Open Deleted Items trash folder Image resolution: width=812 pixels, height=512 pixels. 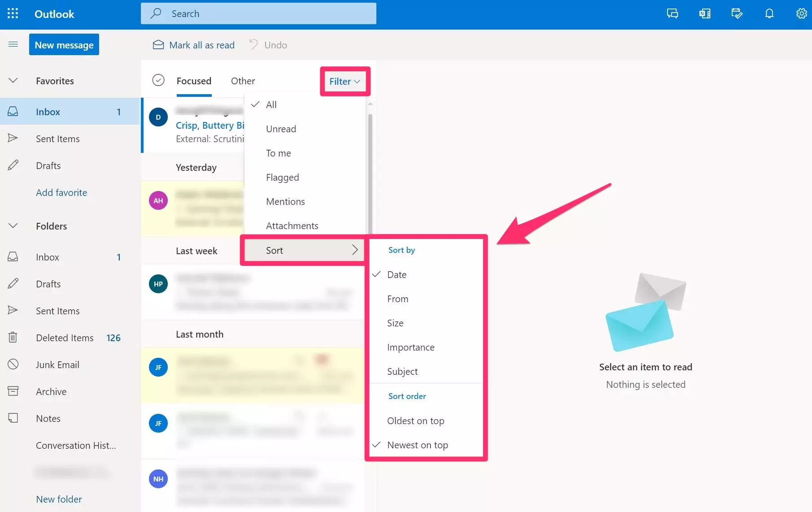coord(65,338)
